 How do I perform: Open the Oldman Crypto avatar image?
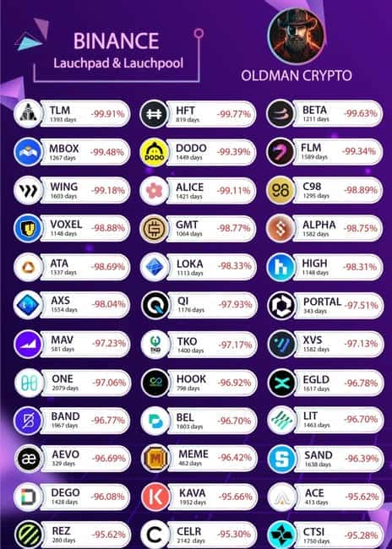(297, 35)
